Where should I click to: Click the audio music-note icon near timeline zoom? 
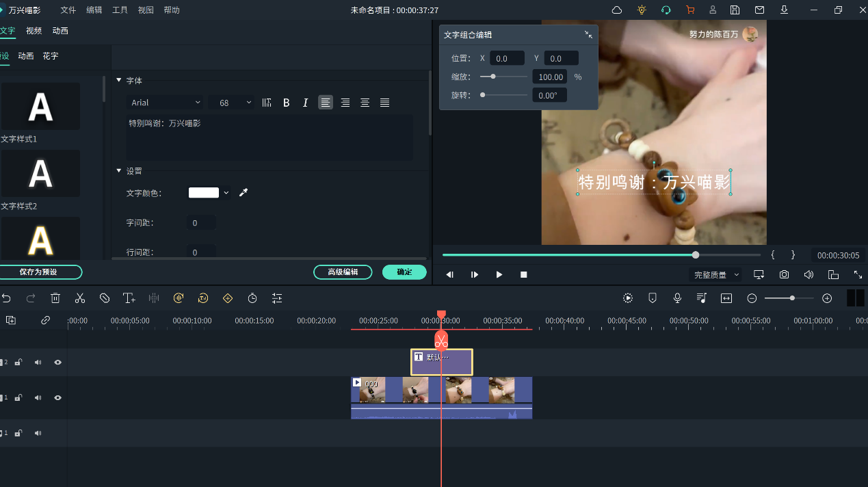[702, 298]
